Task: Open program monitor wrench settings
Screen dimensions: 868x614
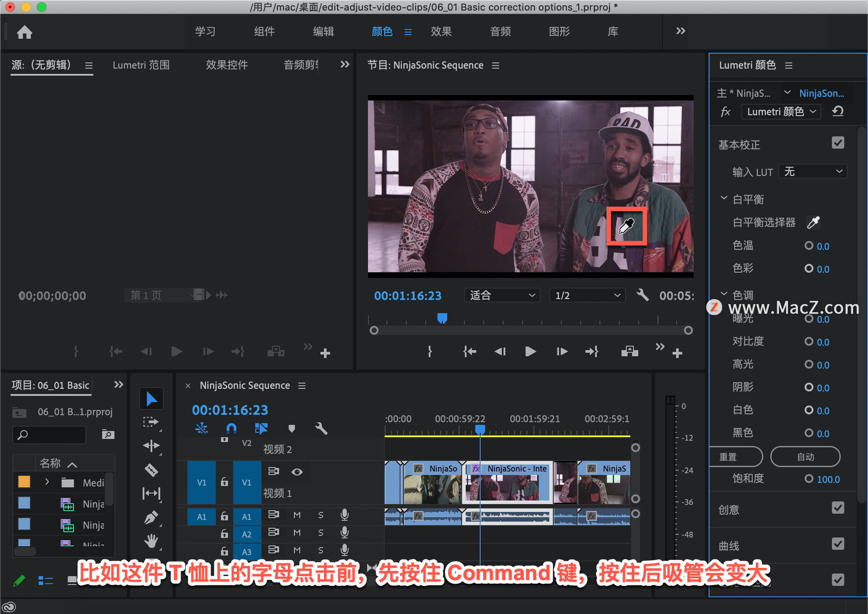Action: point(642,295)
